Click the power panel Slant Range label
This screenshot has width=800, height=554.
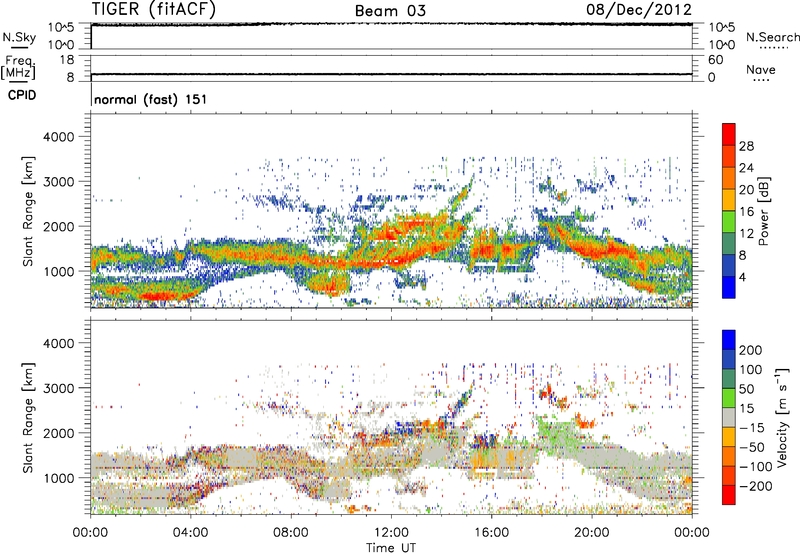click(28, 211)
